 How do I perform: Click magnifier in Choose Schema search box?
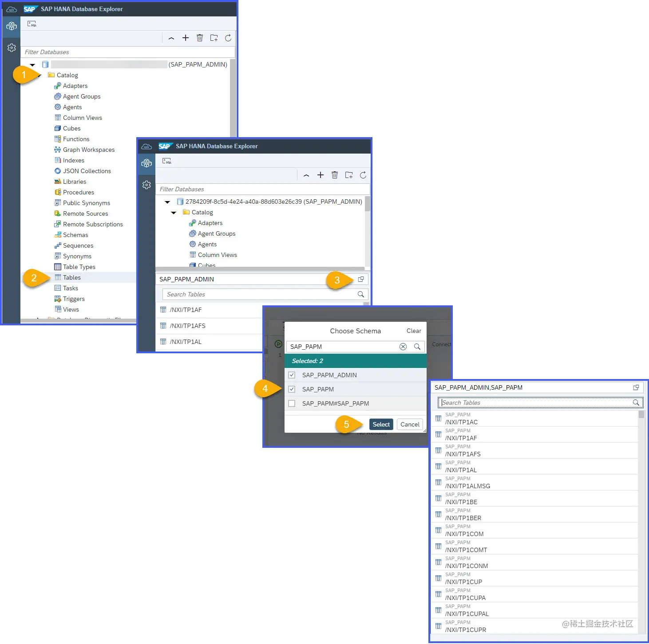pyautogui.click(x=417, y=347)
